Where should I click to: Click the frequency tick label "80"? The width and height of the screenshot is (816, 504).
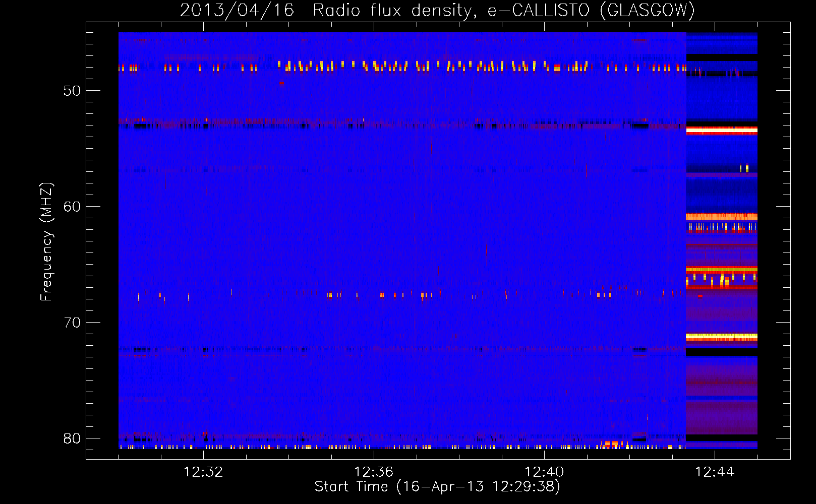(72, 438)
